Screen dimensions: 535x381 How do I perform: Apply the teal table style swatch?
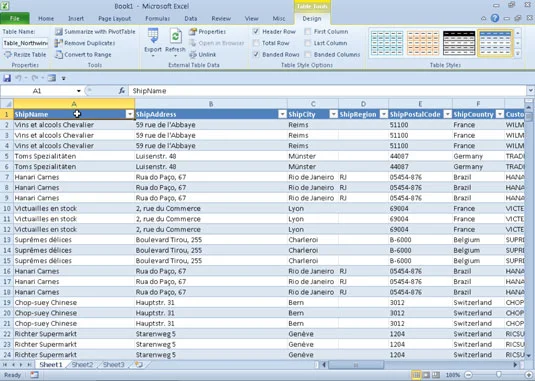click(387, 43)
